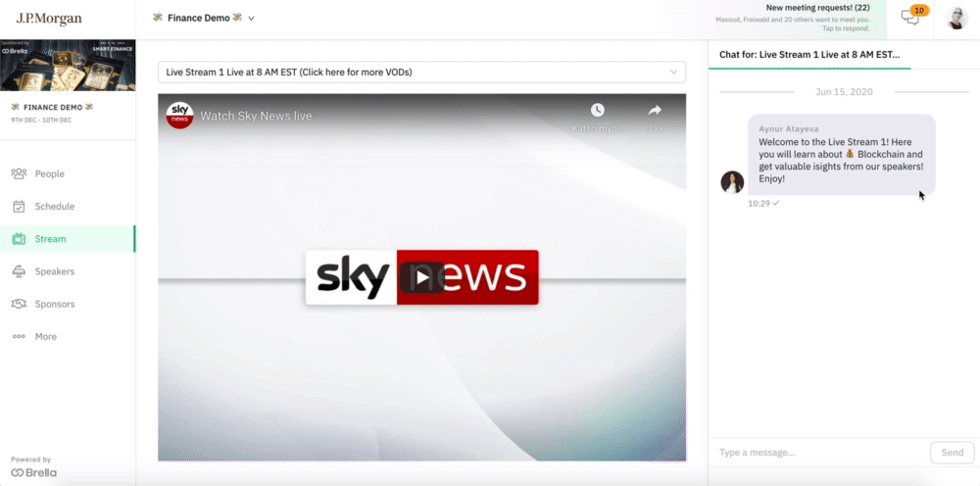Click the Jun 15, 2020 date label
Image resolution: width=980 pixels, height=486 pixels.
(844, 92)
